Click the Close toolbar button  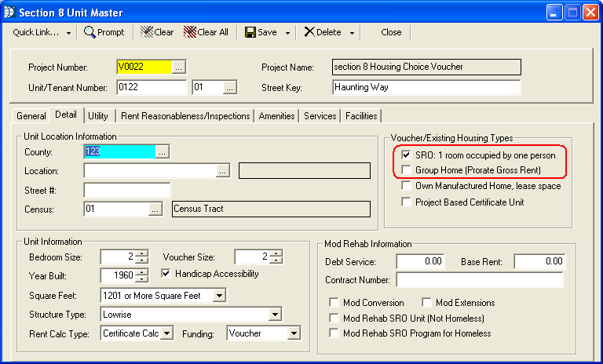click(391, 32)
